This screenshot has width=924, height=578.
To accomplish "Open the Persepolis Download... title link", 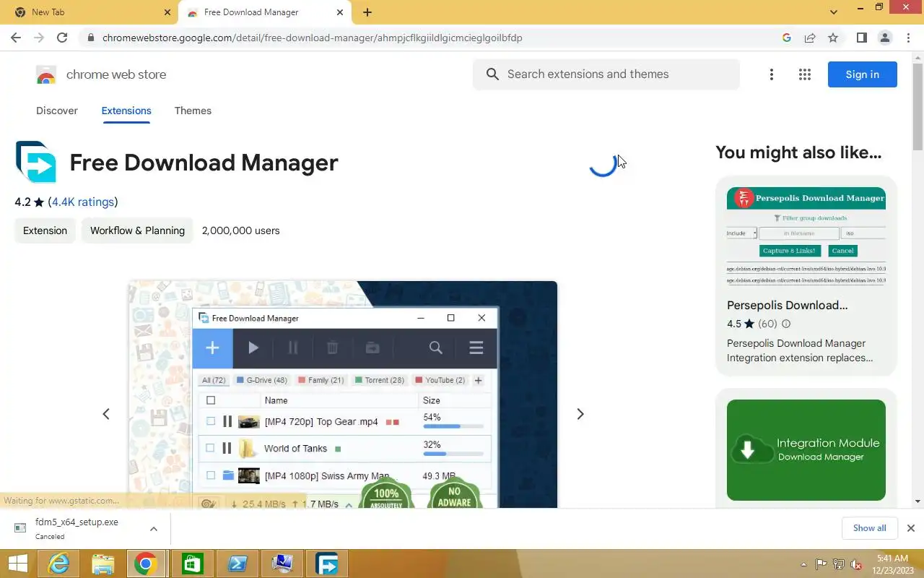I will [x=788, y=305].
